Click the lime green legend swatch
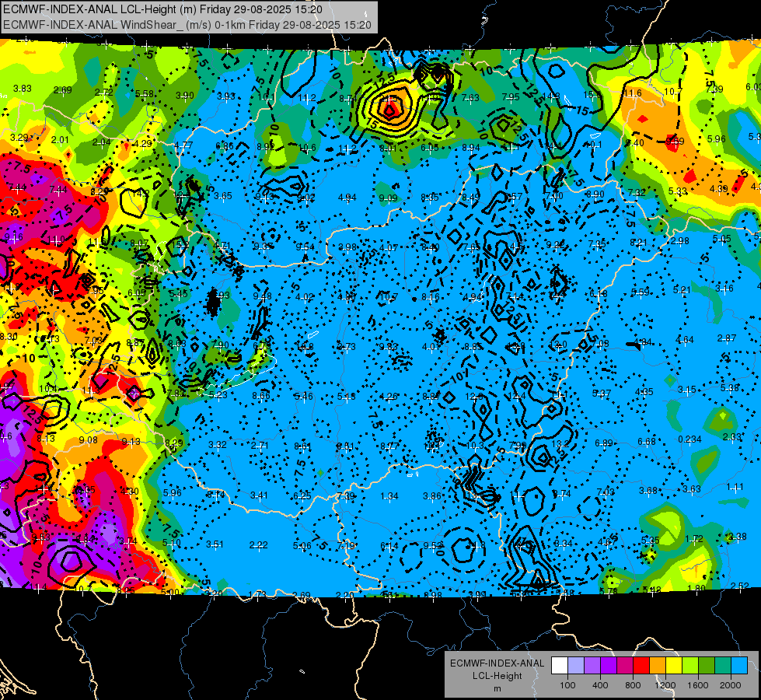Viewport: 761px width, 700px height. [690, 666]
